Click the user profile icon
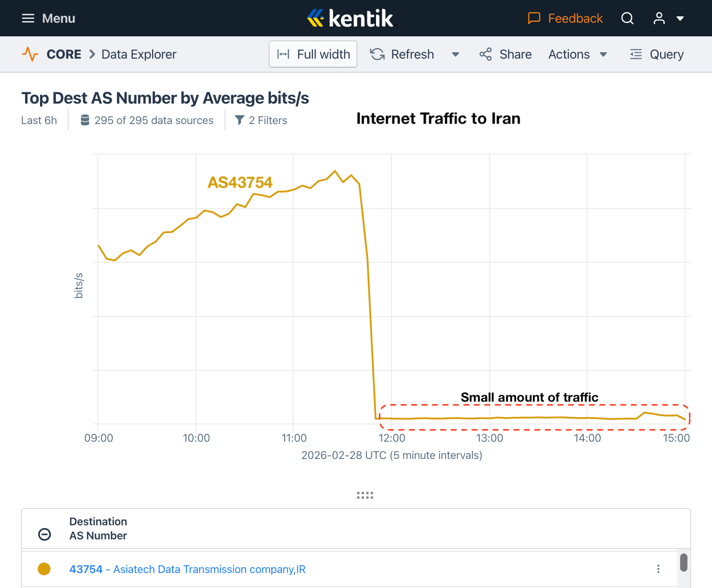The width and height of the screenshot is (712, 588). click(659, 18)
